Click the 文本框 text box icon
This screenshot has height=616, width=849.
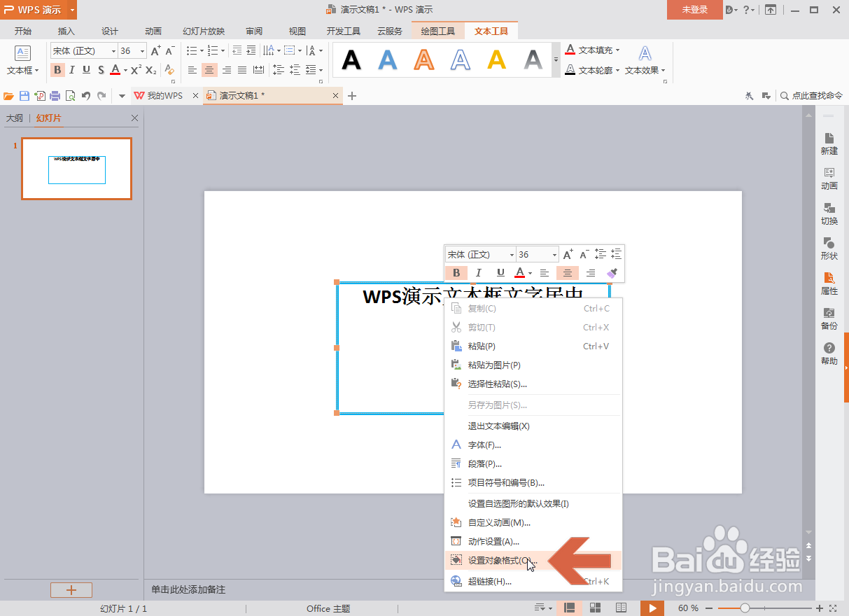[22, 53]
